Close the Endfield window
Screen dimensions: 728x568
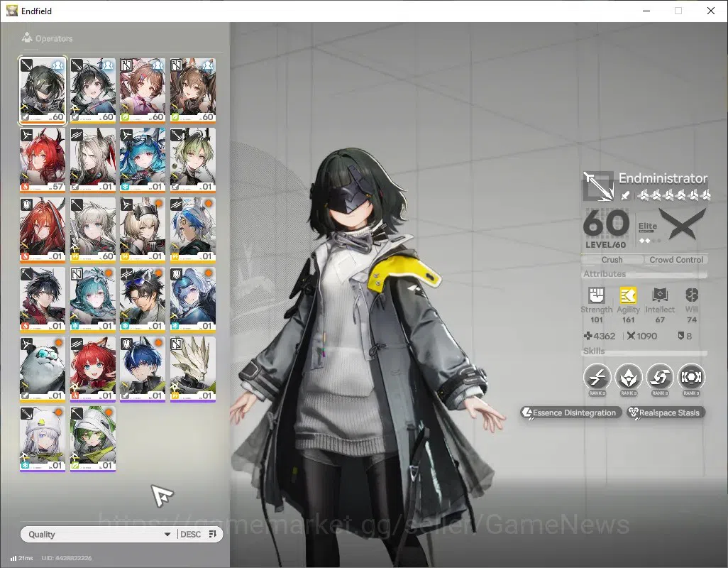[x=711, y=11]
